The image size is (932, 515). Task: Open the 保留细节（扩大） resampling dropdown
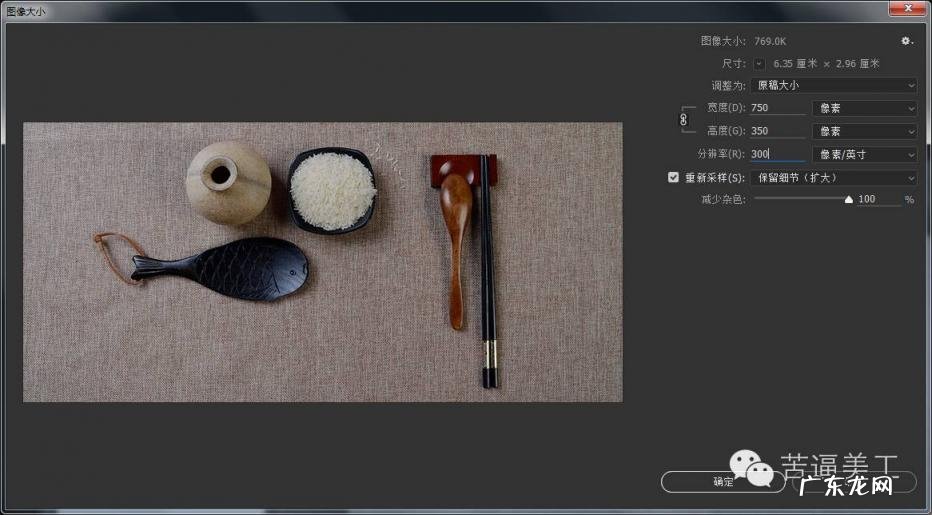tap(834, 178)
